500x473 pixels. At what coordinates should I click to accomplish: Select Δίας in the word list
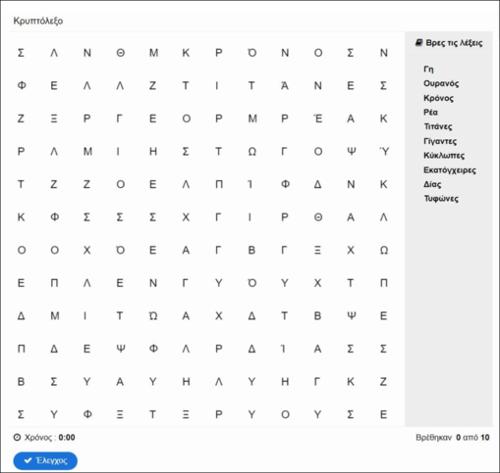[432, 184]
